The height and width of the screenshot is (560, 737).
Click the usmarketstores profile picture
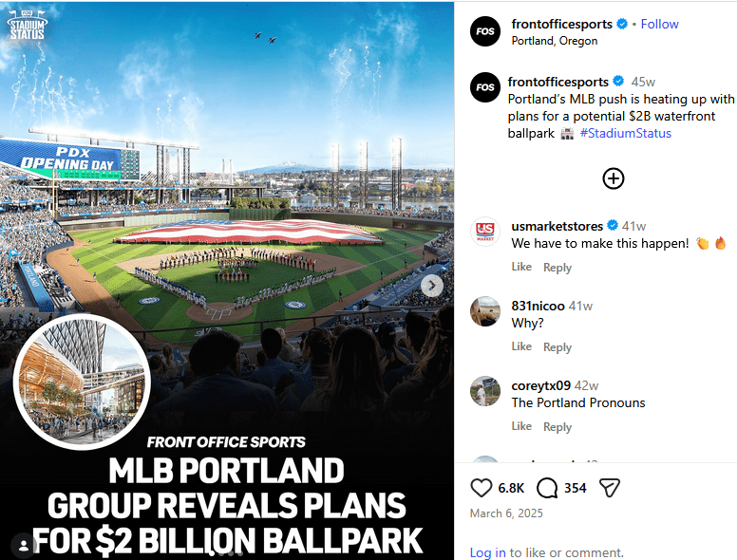coord(485,232)
